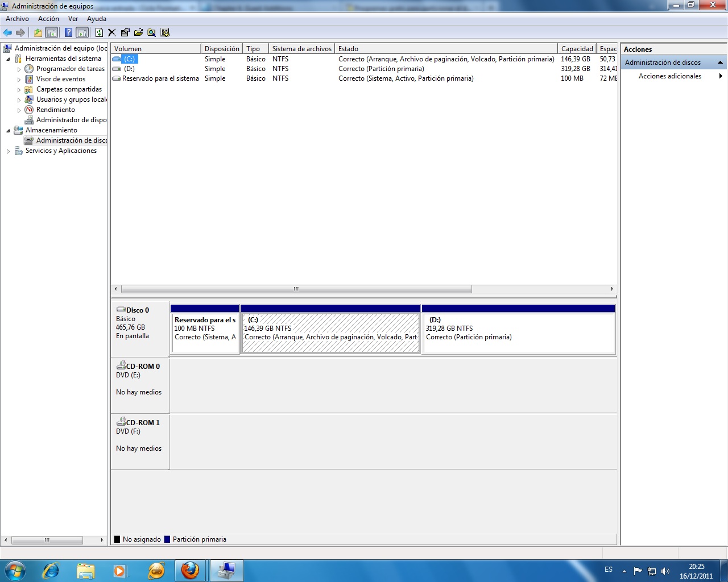This screenshot has width=728, height=582.
Task: Click the Help question mark toolbar icon
Action: pos(68,33)
